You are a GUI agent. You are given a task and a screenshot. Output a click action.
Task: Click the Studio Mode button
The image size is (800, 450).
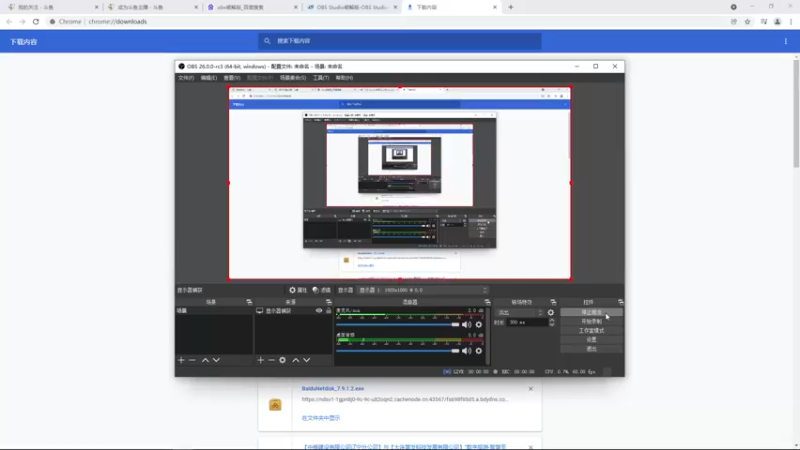click(591, 331)
